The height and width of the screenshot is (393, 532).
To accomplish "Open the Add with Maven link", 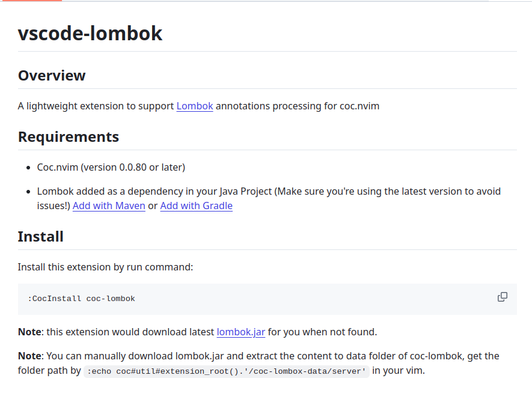I will pyautogui.click(x=109, y=206).
